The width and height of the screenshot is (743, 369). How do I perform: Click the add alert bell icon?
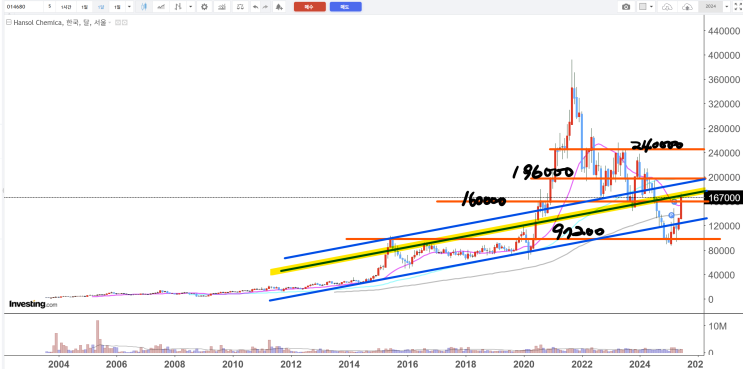(279, 7)
